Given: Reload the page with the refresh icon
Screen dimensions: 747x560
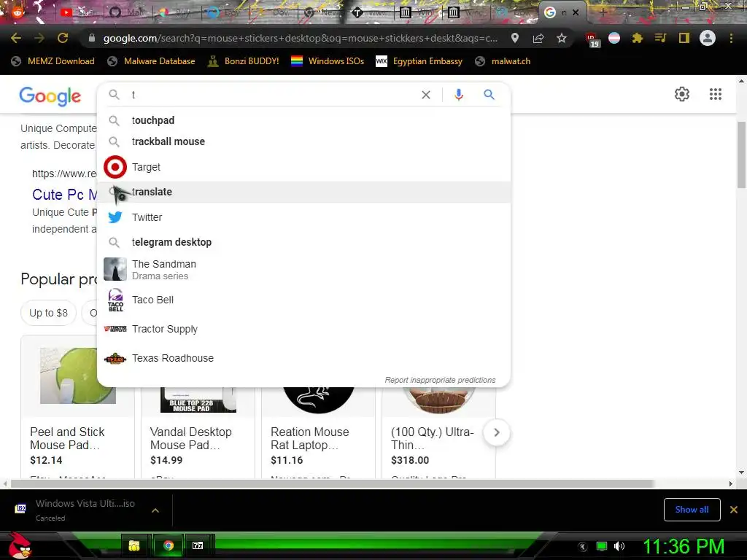Looking at the screenshot, I should click(x=63, y=38).
